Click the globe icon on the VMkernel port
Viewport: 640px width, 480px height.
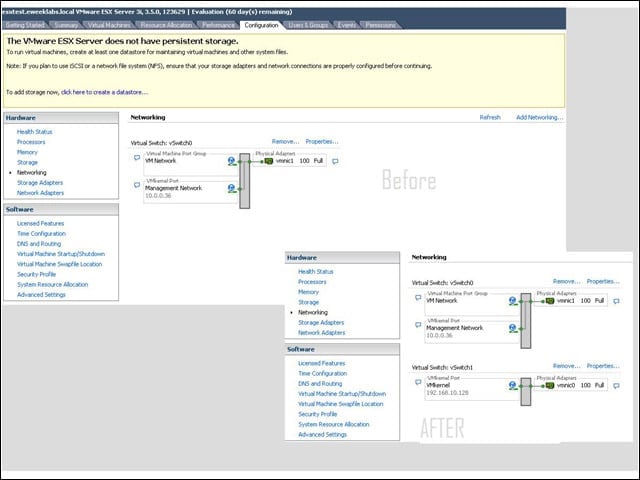(x=513, y=385)
